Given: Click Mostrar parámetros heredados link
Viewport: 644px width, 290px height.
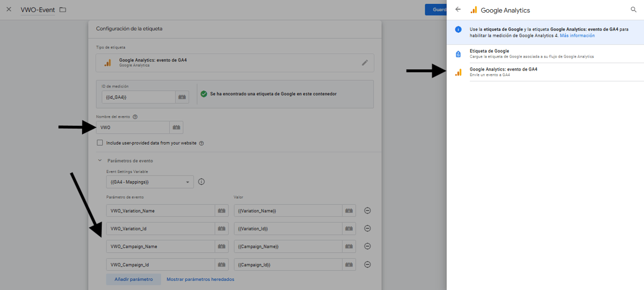Looking at the screenshot, I should click(x=200, y=279).
